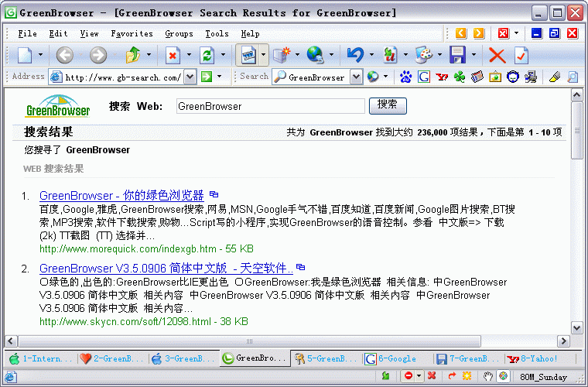
Task: Click the web page search input field
Action: (270, 106)
